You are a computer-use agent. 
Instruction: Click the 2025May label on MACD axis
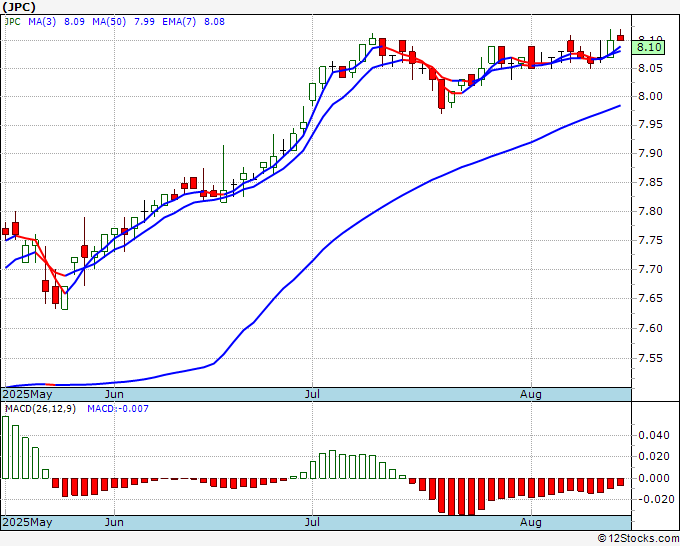27,522
